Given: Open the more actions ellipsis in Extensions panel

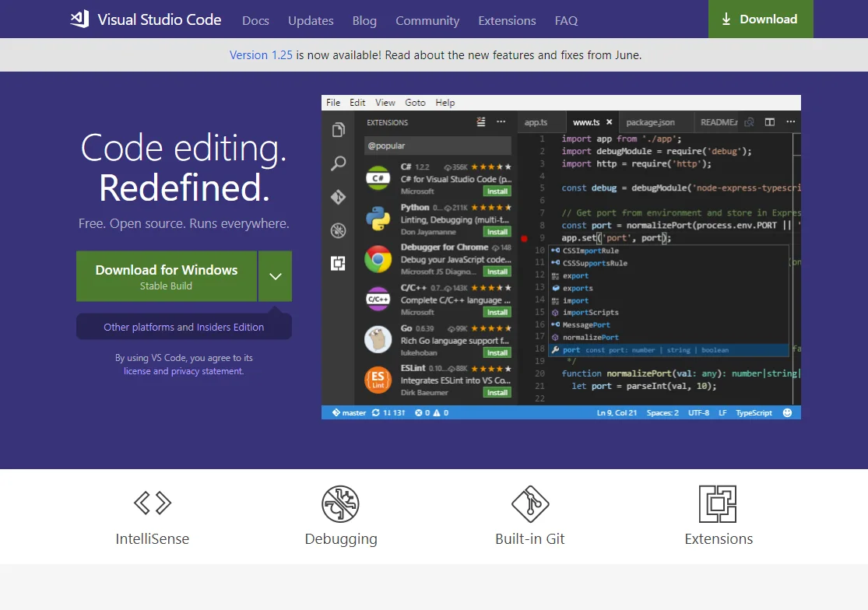Looking at the screenshot, I should tap(501, 122).
